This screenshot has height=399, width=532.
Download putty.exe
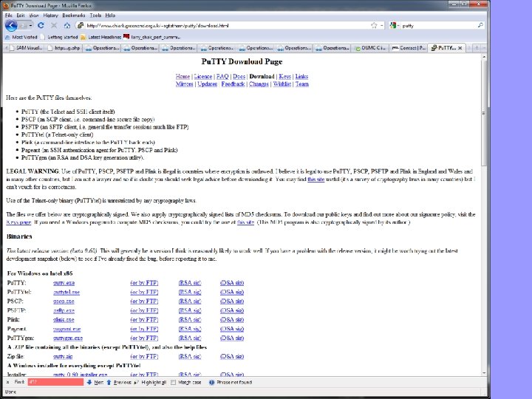64,282
